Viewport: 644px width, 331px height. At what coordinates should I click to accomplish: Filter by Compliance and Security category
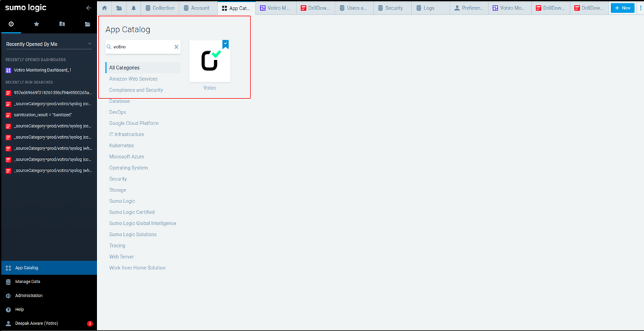point(136,90)
